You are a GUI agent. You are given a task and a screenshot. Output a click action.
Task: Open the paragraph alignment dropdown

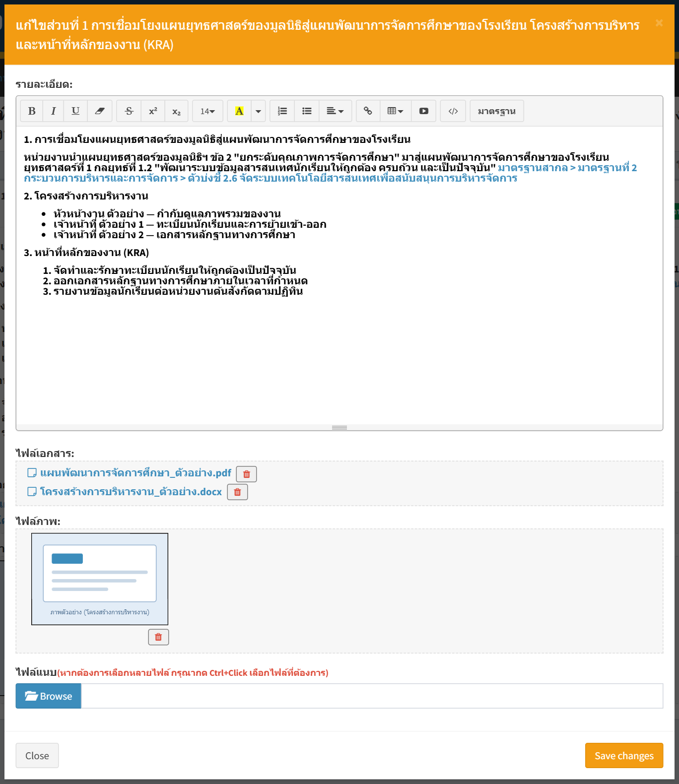click(x=336, y=111)
